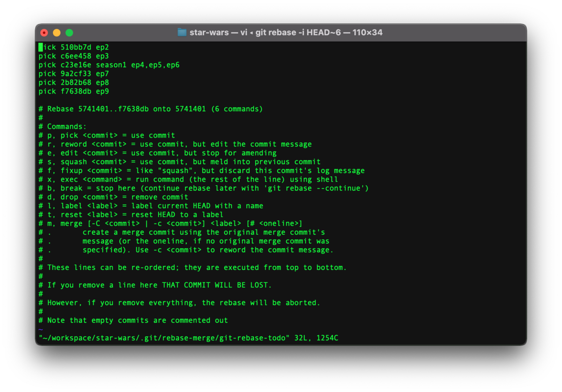Screen dimensions: 562x392
Task: Click the 'm, merge [-C <commit>' help line
Action: (x=170, y=224)
